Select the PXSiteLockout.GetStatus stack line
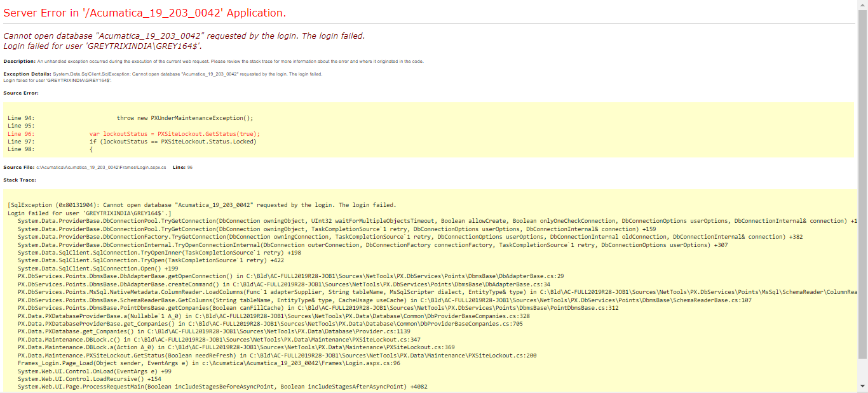The width and height of the screenshot is (868, 393). pos(277,356)
